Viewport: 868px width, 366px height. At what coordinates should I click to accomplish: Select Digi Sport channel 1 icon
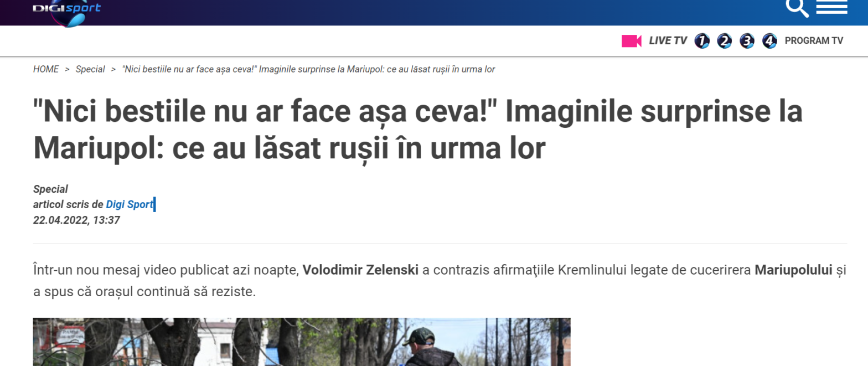click(x=702, y=41)
